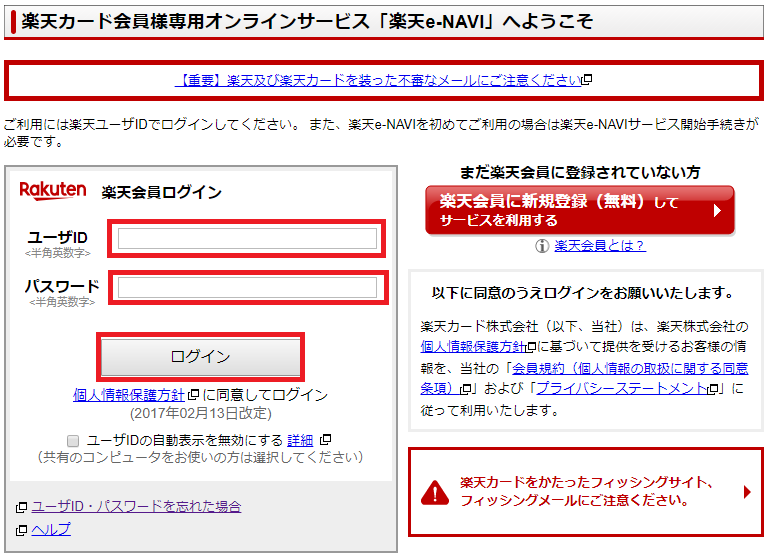
Task: Click the red arrow on phishing warning banner
Action: click(x=747, y=492)
